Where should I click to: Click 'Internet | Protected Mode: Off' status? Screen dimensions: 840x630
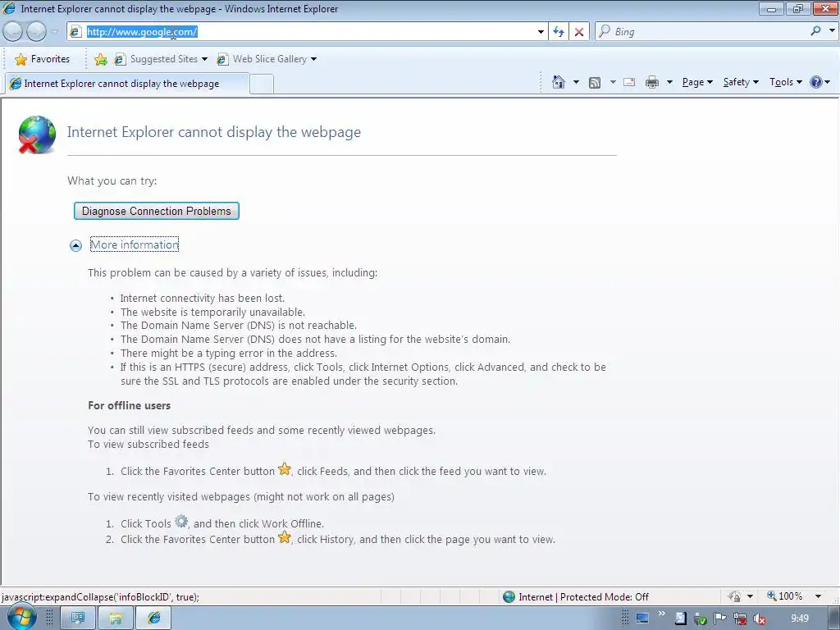click(576, 597)
